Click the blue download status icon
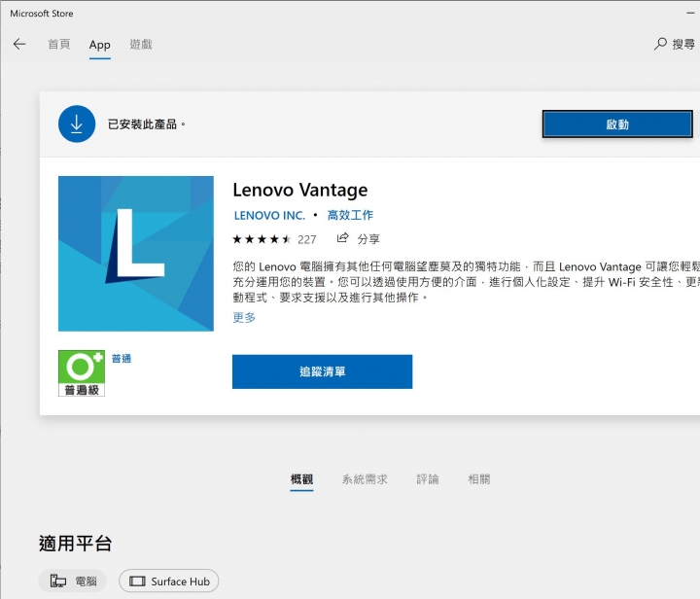The image size is (700, 599). click(77, 124)
